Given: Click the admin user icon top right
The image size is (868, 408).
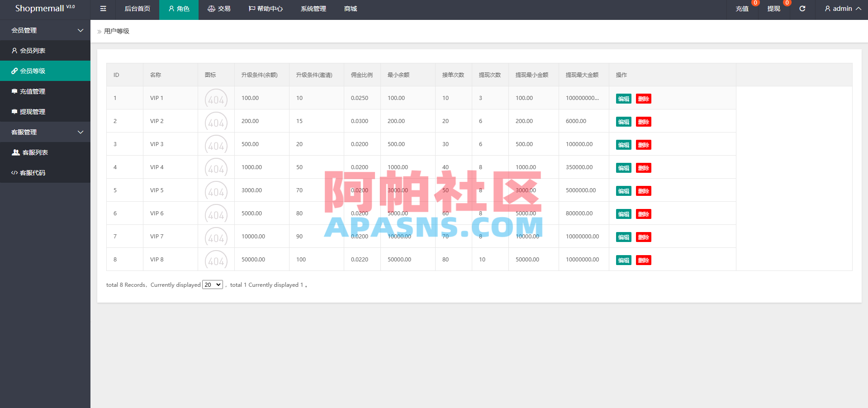Looking at the screenshot, I should tap(827, 8).
